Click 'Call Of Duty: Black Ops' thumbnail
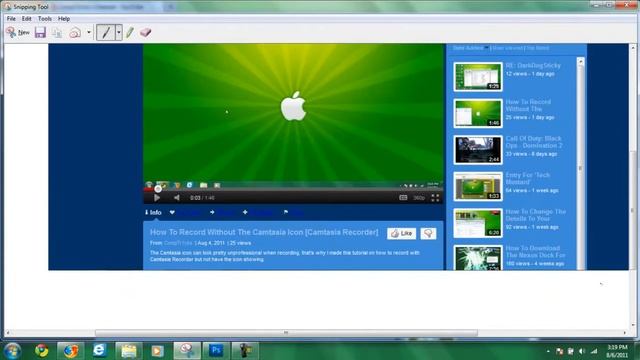This screenshot has height=360, width=640. 478,150
